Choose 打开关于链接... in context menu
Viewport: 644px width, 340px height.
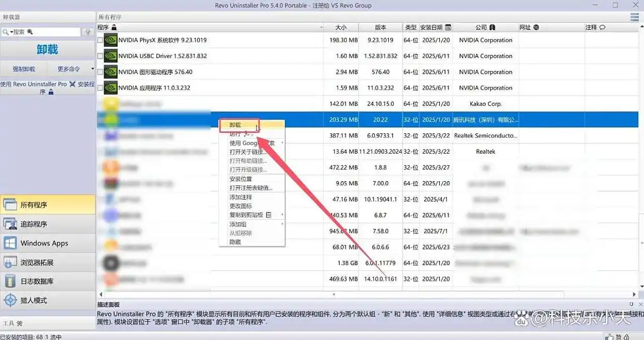251,152
